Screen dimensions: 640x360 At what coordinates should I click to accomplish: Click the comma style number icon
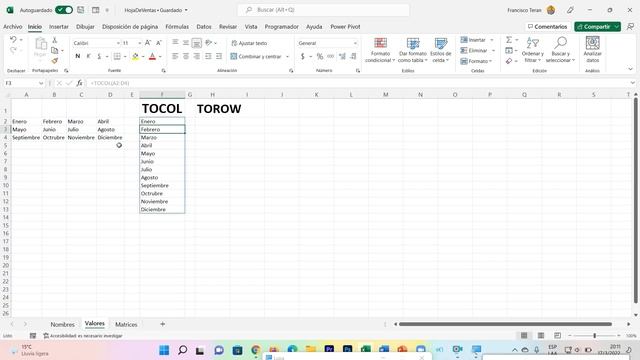click(331, 56)
